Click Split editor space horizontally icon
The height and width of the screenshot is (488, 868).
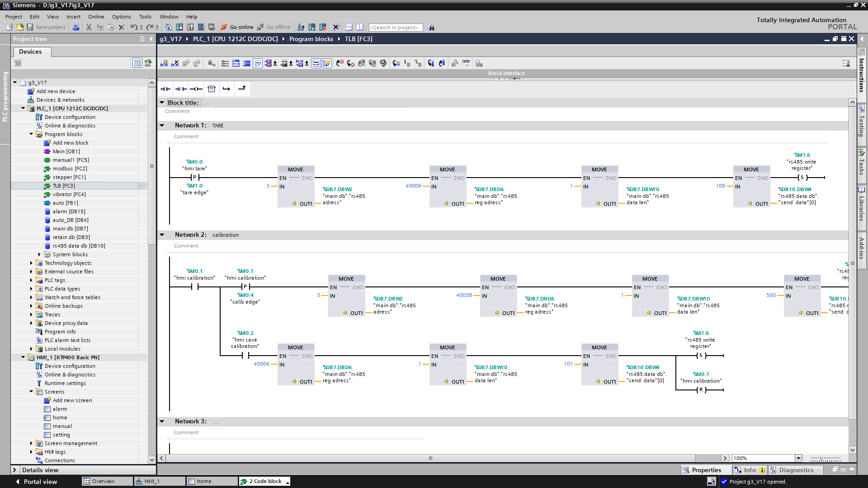pos(349,27)
